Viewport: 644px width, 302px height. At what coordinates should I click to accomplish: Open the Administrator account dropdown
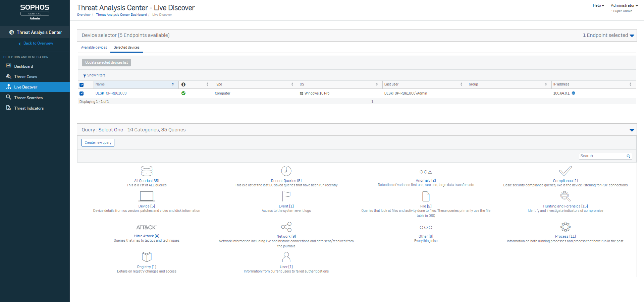click(x=624, y=5)
